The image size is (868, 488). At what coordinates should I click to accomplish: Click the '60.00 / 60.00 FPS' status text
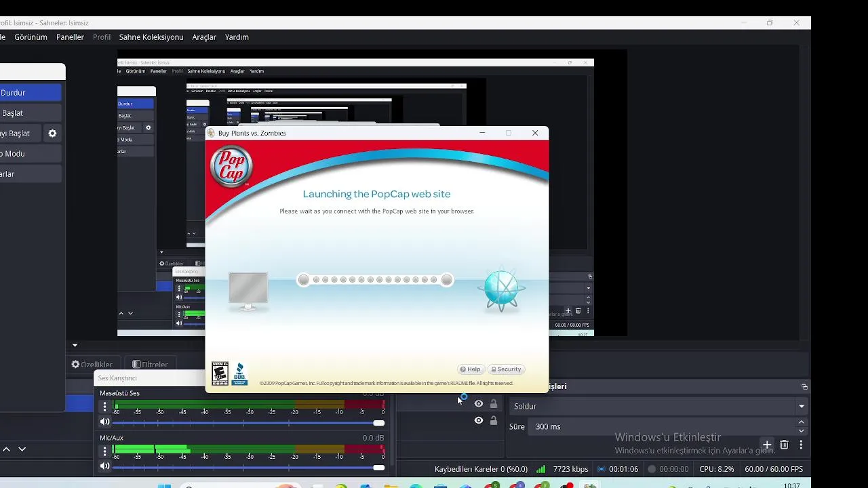pyautogui.click(x=774, y=469)
